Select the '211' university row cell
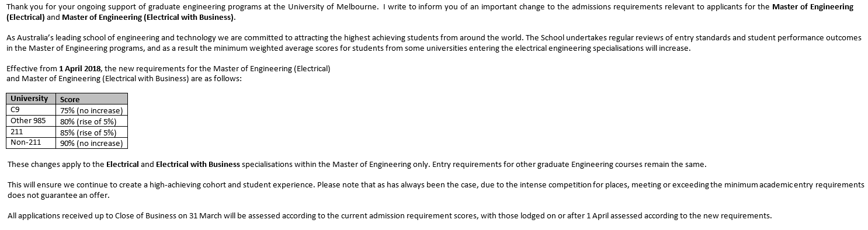Viewport: 868px width, 230px height. (x=31, y=132)
